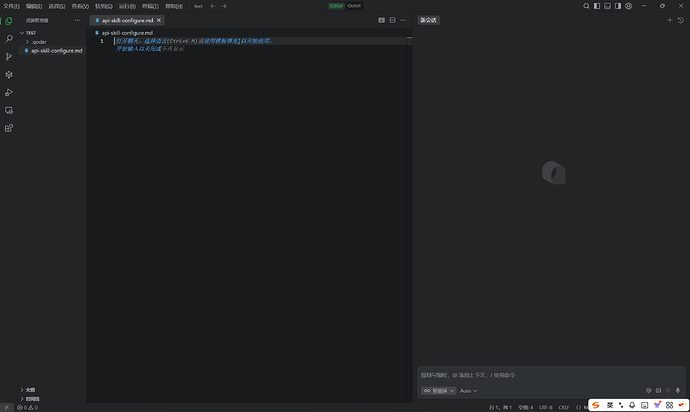
Task: Open the Search view in activity bar
Action: point(9,38)
